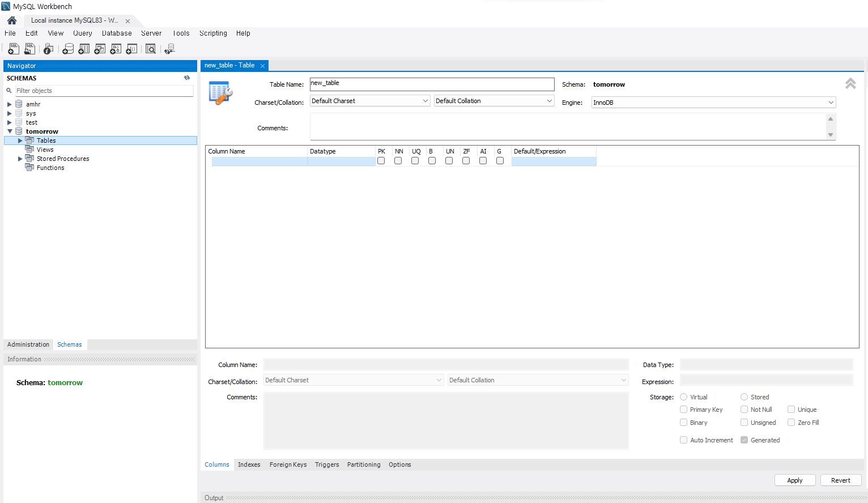
Task: Create a new table toolbar icon
Action: coord(84,49)
